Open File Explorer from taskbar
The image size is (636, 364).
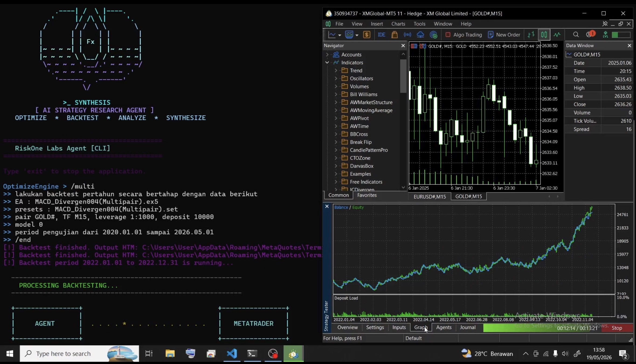pos(170,353)
